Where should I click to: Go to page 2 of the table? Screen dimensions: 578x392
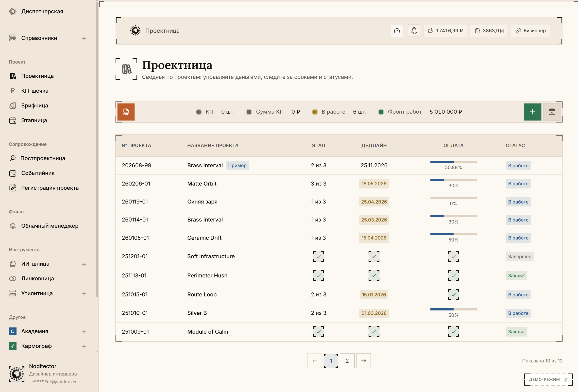(x=347, y=361)
